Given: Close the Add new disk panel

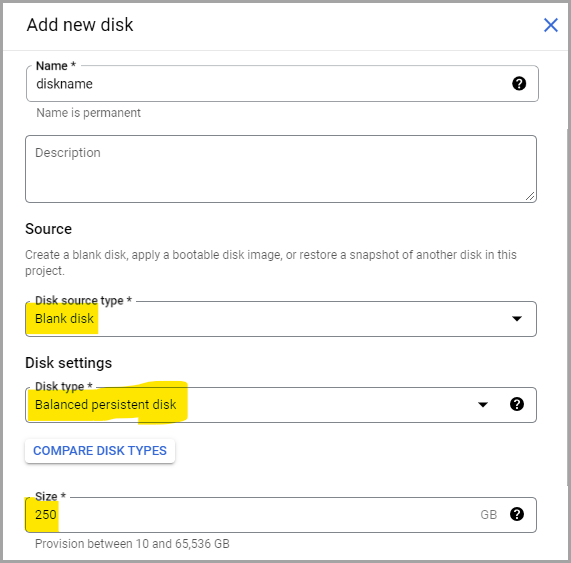Looking at the screenshot, I should [551, 25].
